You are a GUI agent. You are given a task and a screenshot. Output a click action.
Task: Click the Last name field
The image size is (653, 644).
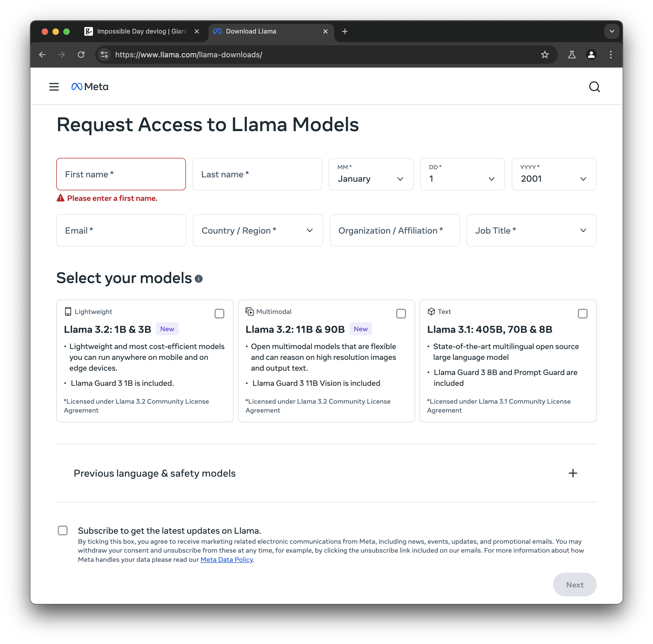coord(257,174)
